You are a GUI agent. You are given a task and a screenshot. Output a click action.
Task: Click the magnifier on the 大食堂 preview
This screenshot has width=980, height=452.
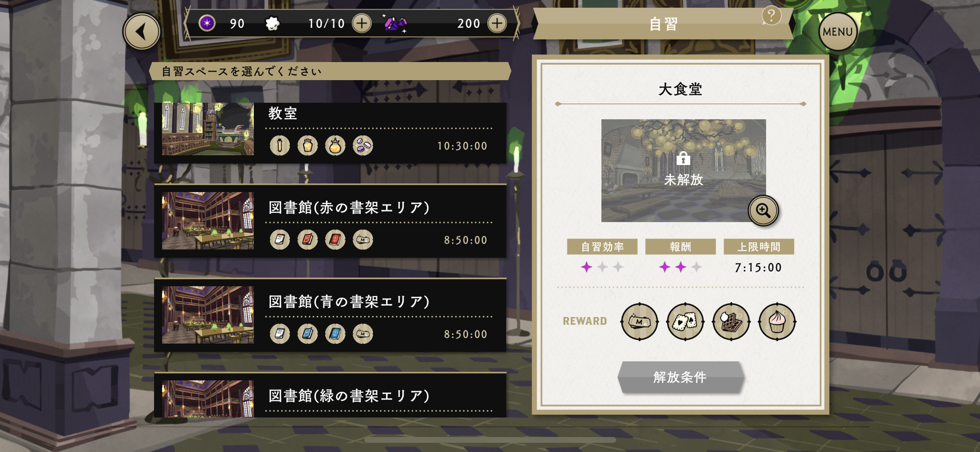[x=763, y=210]
